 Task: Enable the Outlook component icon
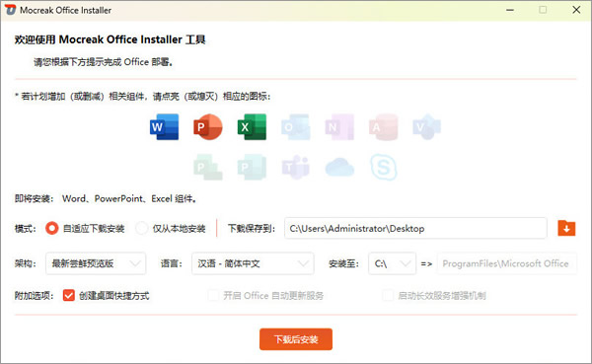(x=296, y=127)
